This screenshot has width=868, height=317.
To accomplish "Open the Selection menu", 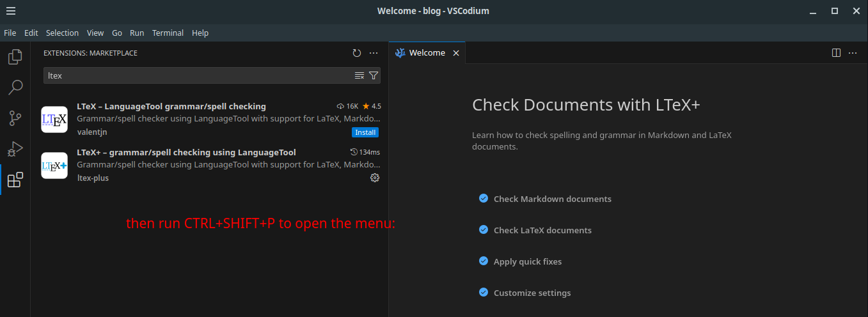I will [62, 33].
